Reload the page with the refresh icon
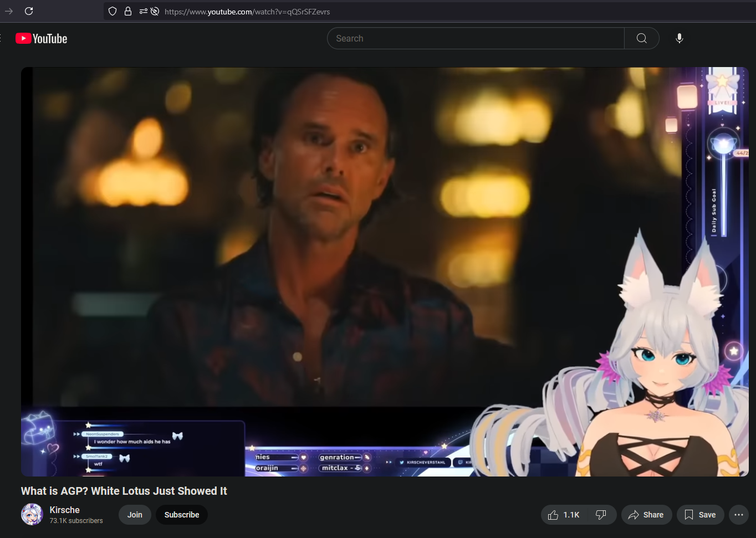 [x=29, y=11]
